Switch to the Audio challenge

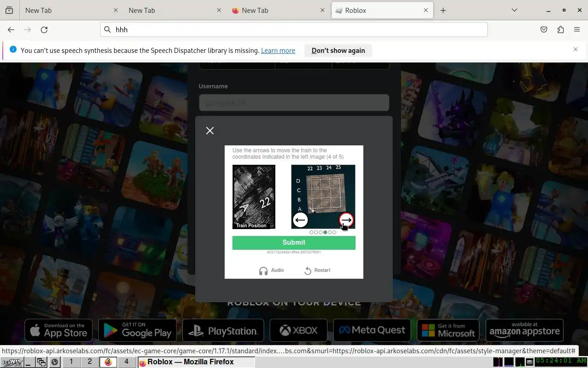click(x=271, y=270)
